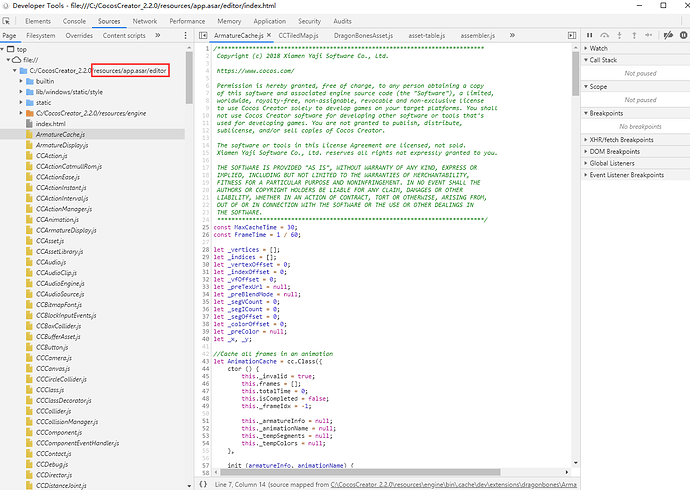Click the file tree vertical scrollbar
Viewport: 690px width, 490px height.
coord(191,75)
